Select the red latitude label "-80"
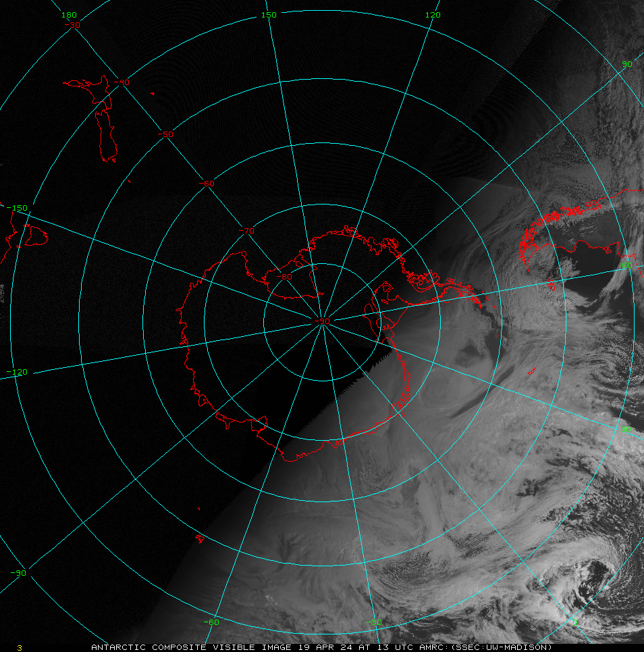This screenshot has width=644, height=652. (284, 277)
